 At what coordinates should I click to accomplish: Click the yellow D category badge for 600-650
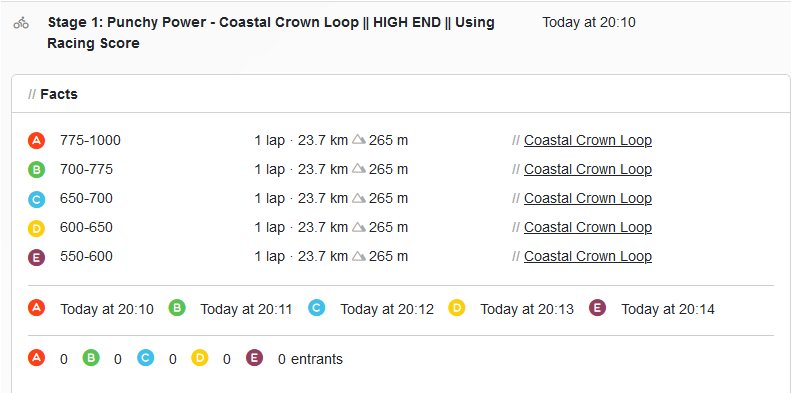pos(36,228)
